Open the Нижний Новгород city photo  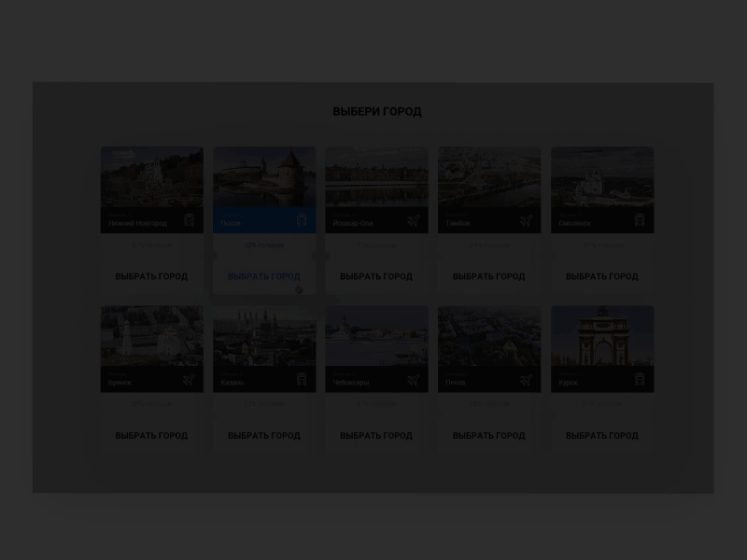pyautogui.click(x=152, y=176)
